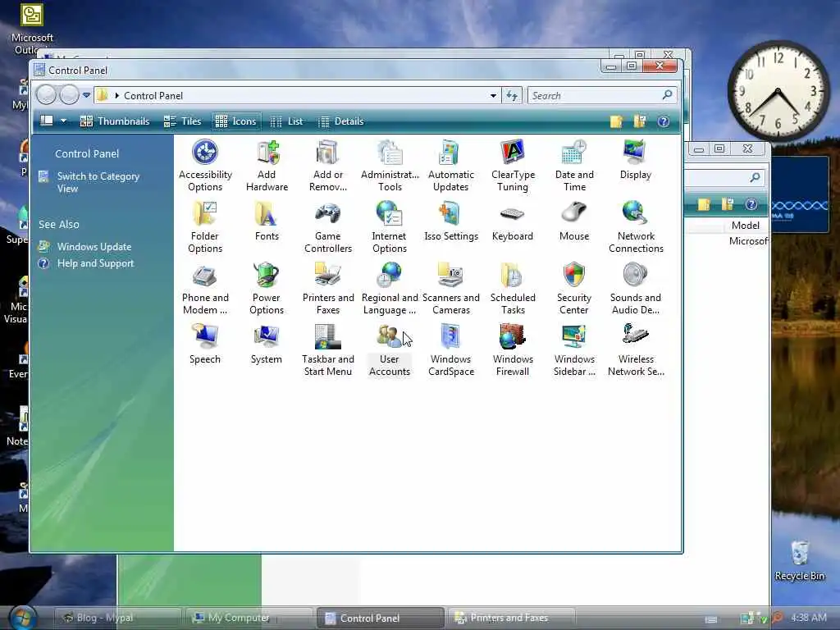Click the taskbar clock showing 4:38 AM

click(808, 618)
